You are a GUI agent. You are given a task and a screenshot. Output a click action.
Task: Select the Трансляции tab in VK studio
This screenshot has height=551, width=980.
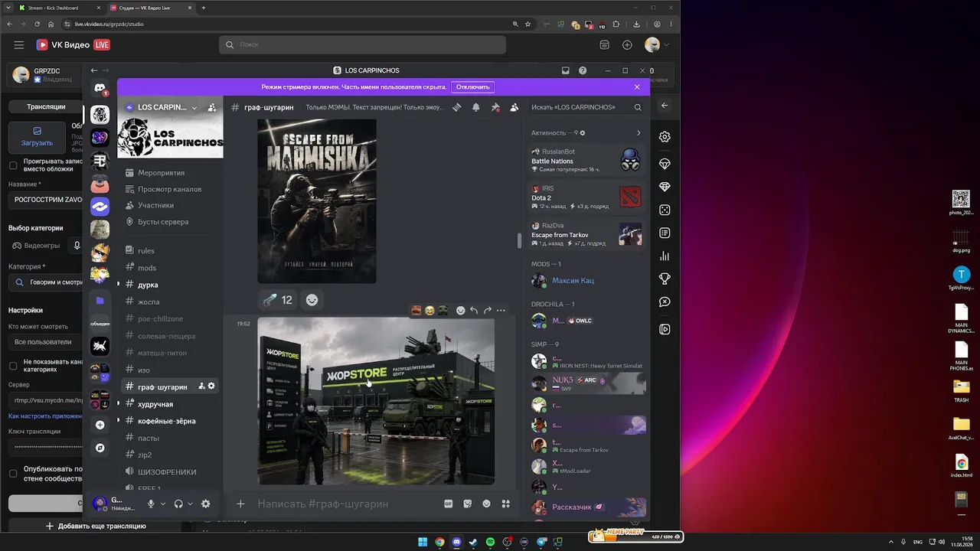pos(46,106)
